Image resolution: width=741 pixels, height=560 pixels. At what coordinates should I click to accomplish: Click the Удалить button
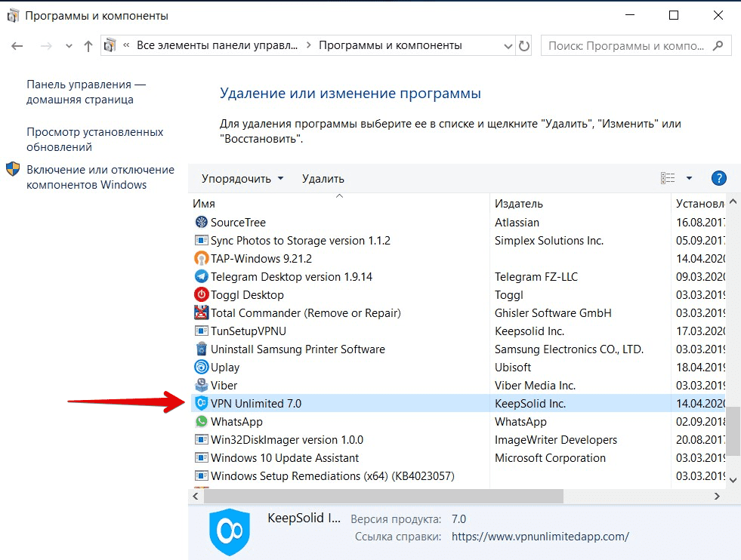[323, 178]
